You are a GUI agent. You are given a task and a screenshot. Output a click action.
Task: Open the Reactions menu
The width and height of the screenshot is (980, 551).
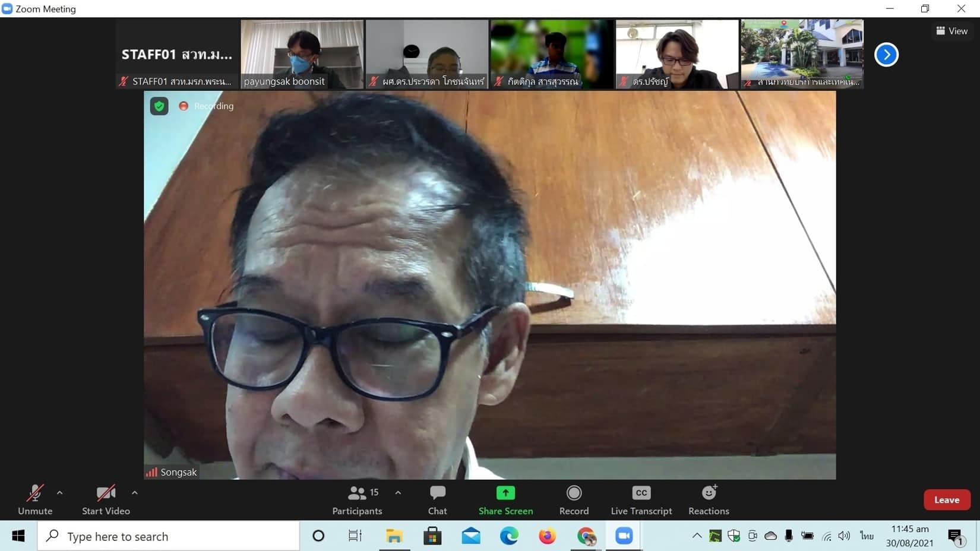coord(709,499)
